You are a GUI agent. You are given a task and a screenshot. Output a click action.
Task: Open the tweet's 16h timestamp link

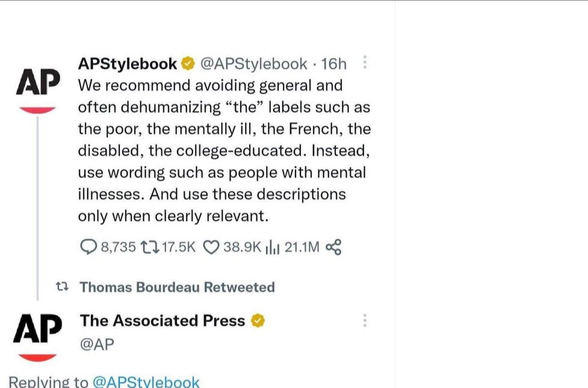[x=334, y=63]
